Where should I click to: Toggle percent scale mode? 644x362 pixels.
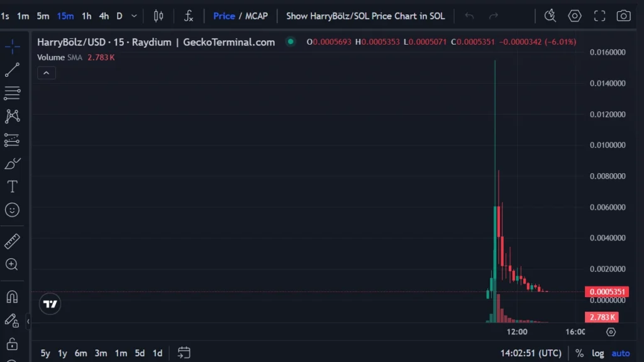coord(579,353)
